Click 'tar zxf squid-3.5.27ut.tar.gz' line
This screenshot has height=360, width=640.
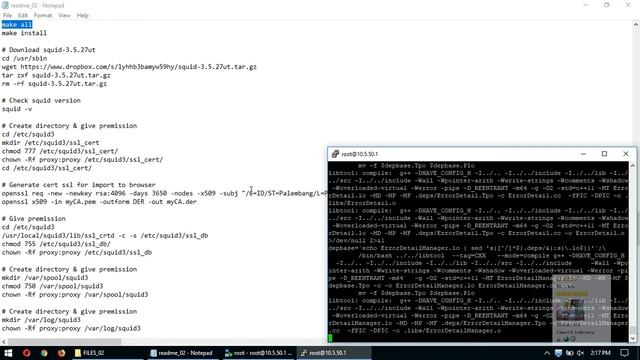click(x=56, y=75)
